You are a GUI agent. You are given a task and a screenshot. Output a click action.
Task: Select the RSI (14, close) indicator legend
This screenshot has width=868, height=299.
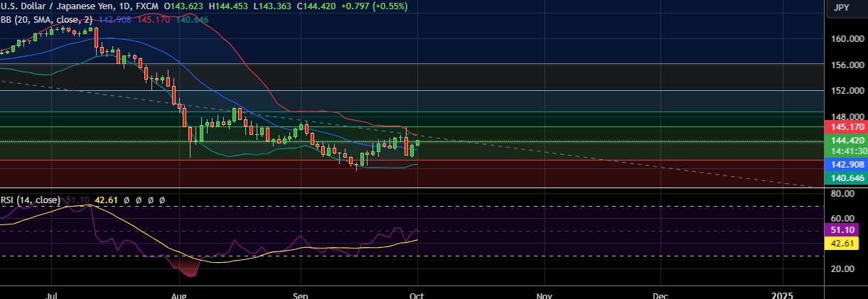30,200
